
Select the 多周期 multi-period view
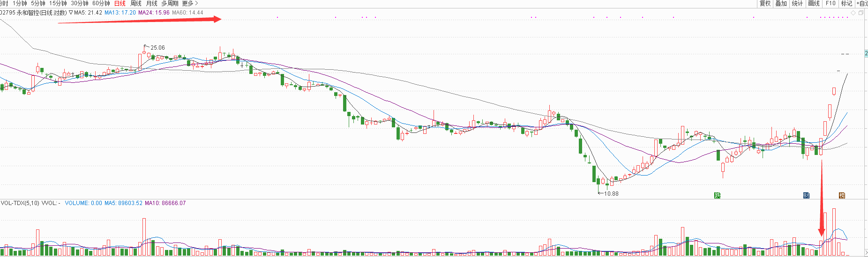click(x=170, y=3)
